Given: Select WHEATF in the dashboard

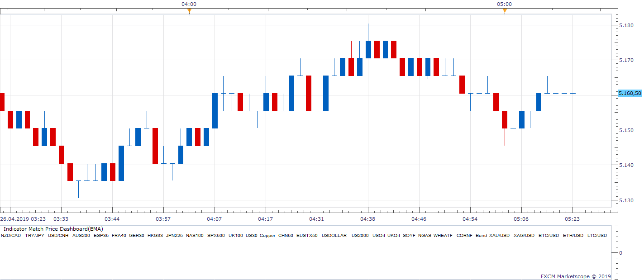Looking at the screenshot, I should click(443, 236).
